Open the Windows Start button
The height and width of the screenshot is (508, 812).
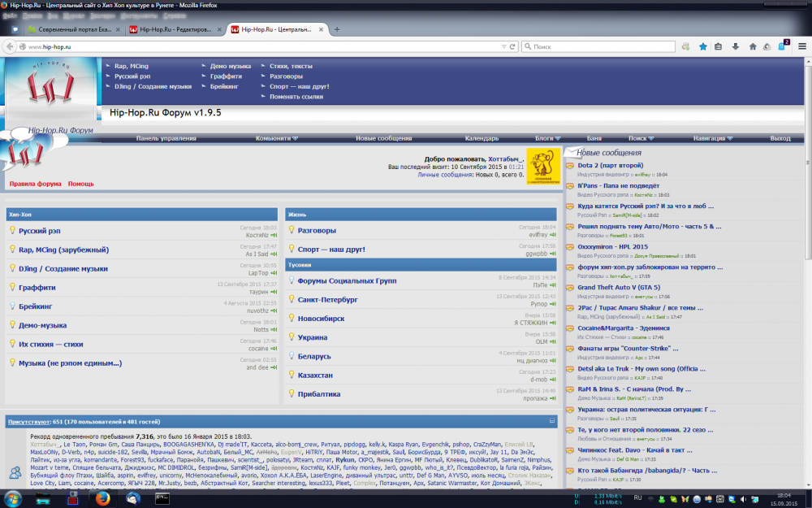(x=13, y=499)
